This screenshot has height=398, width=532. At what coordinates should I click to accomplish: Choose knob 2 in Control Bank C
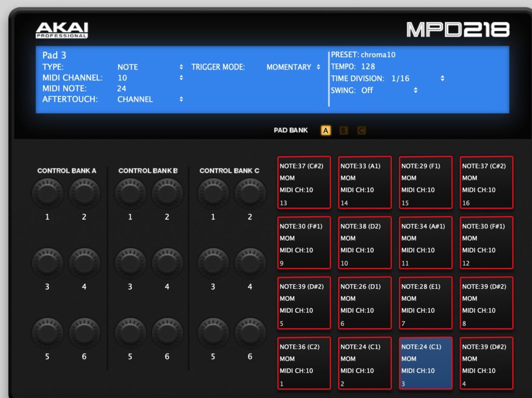pyautogui.click(x=250, y=194)
